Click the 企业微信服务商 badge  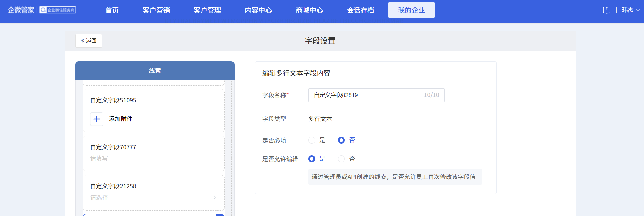[x=58, y=10]
